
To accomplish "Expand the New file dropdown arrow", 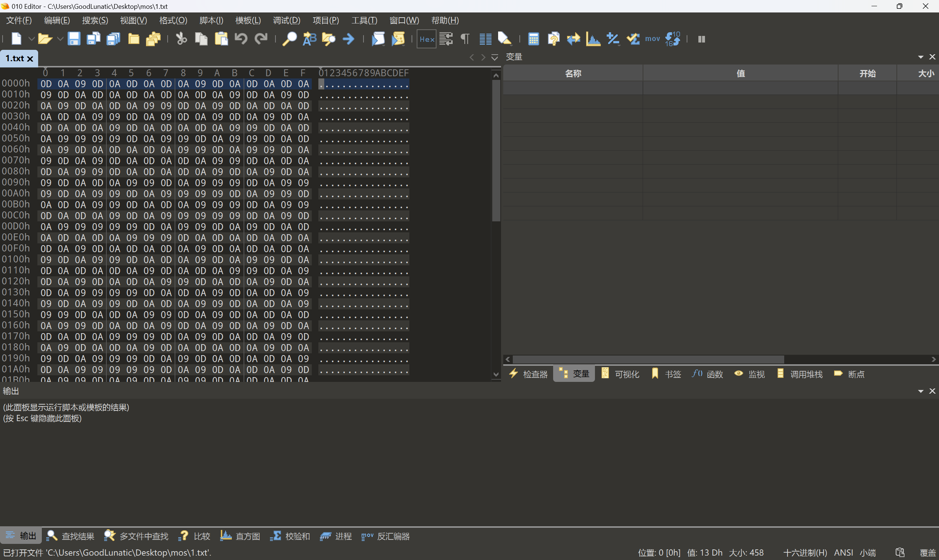I will coord(31,39).
